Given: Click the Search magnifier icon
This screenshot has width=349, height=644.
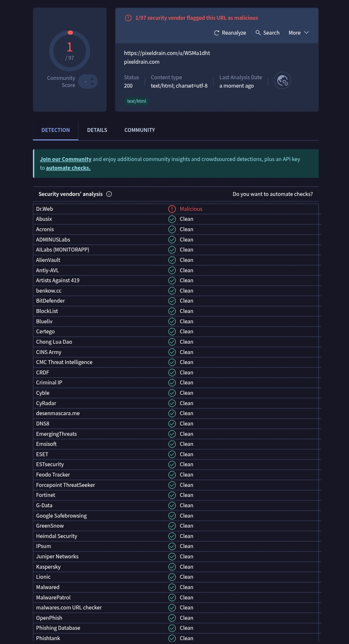Looking at the screenshot, I should pos(258,33).
